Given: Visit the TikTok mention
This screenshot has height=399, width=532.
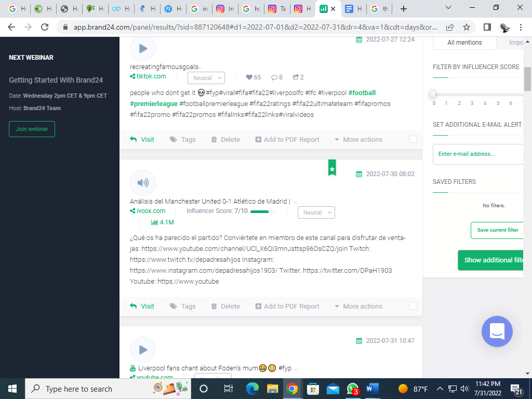Looking at the screenshot, I should coord(142,139).
